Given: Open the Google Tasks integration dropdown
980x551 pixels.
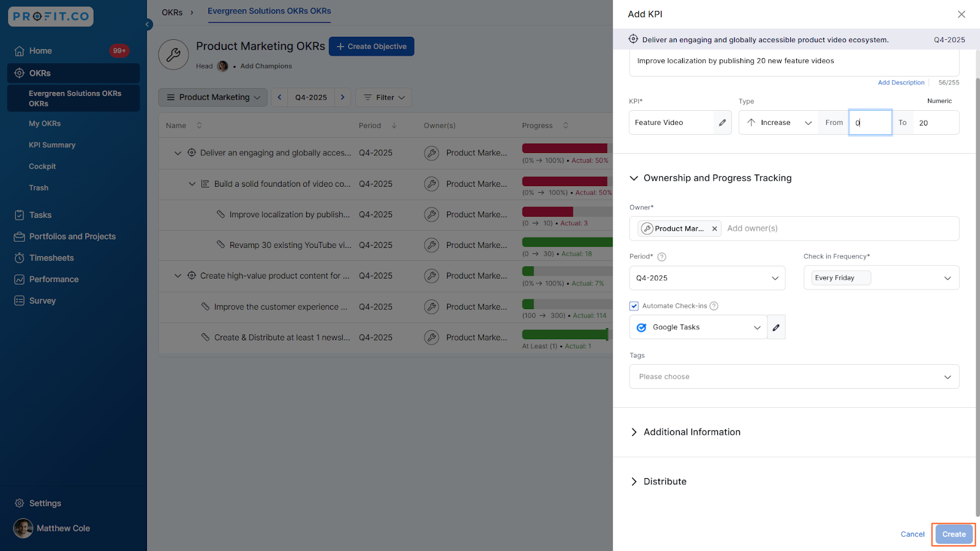Looking at the screenshot, I should pos(698,328).
